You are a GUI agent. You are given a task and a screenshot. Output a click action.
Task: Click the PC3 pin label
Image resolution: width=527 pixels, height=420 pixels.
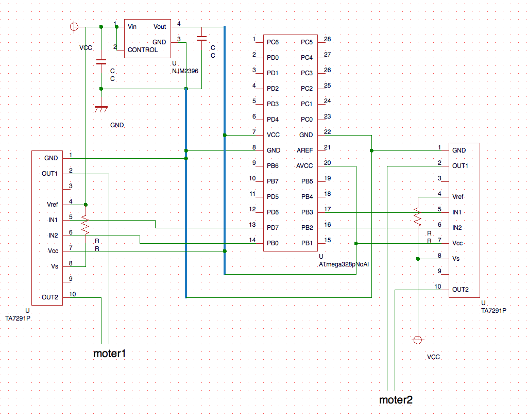(x=307, y=73)
